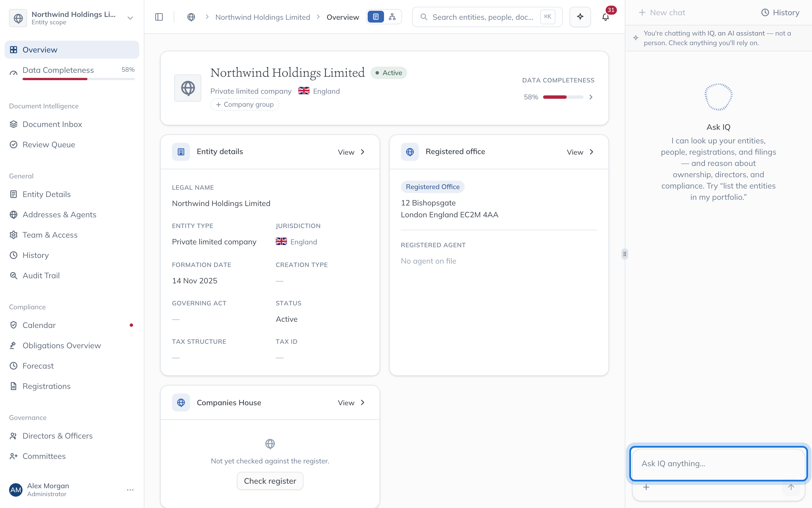Screen dimensions: 812x508
Task: Click the 58% data completeness progress bar
Action: coord(563,97)
